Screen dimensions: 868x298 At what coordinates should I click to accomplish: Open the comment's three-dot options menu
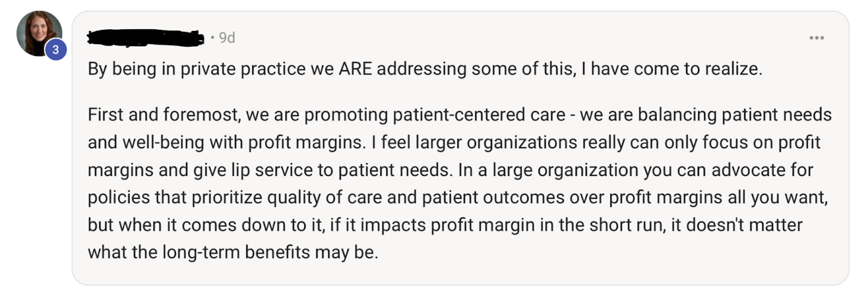click(x=816, y=38)
